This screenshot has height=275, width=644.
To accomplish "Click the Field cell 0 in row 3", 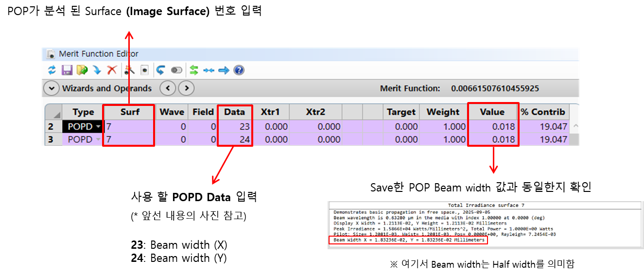I will (203, 139).
